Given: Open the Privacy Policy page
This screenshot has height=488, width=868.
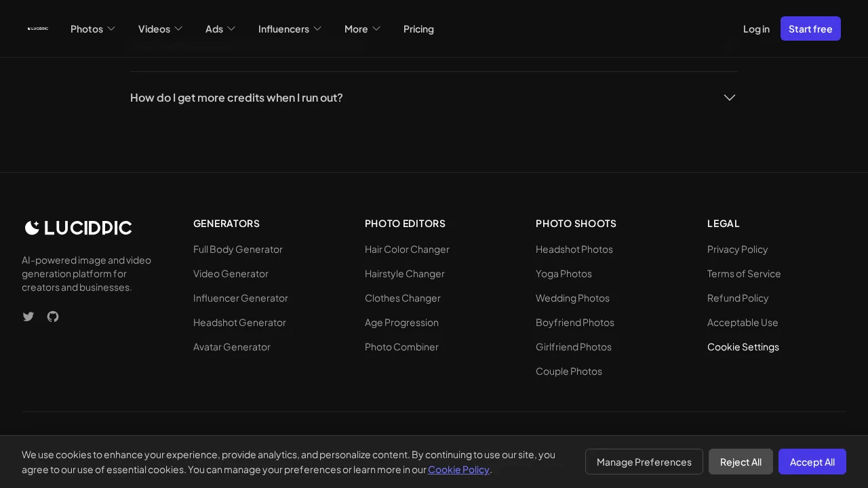Looking at the screenshot, I should point(737,249).
